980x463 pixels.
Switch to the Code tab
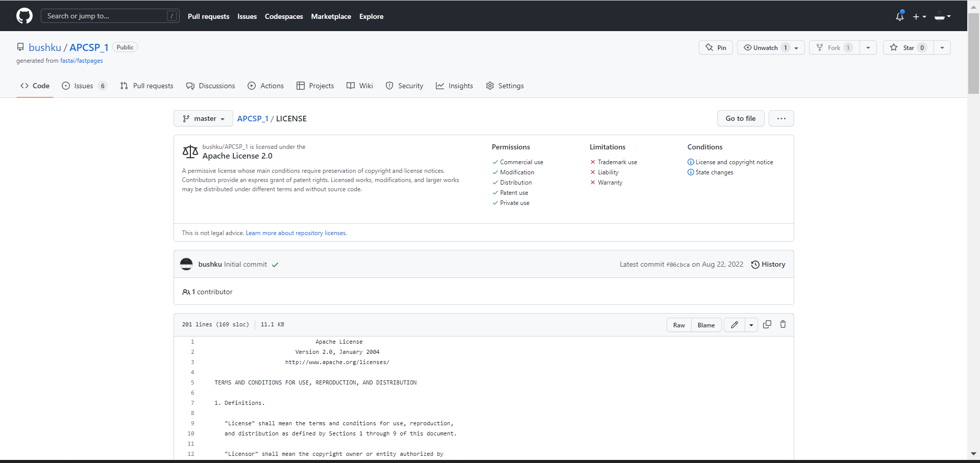pyautogui.click(x=35, y=86)
